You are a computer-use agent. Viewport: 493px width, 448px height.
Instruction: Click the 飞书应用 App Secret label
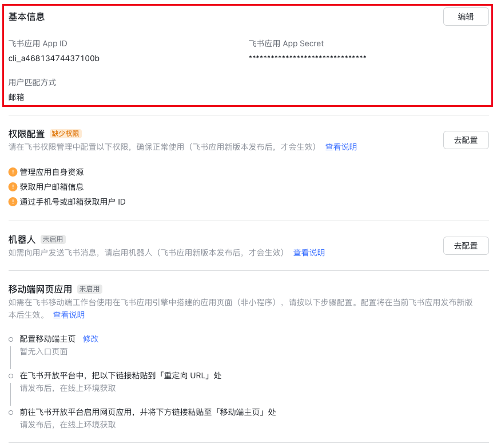286,43
